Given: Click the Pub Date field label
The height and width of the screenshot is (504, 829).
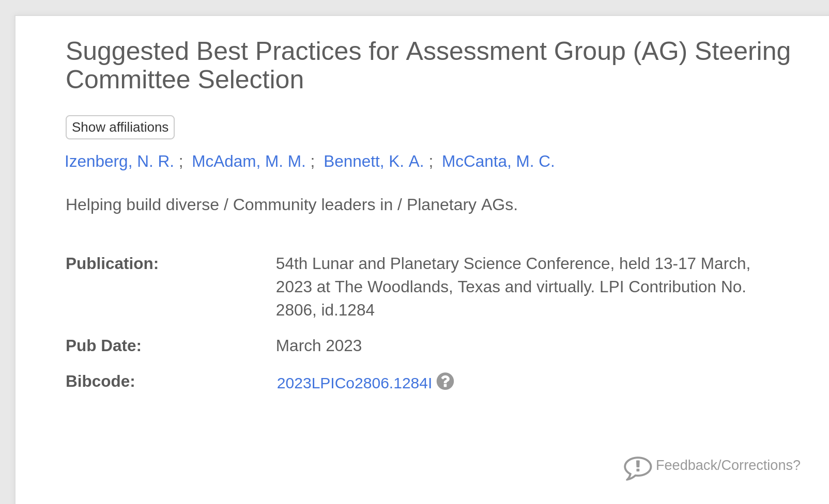Looking at the screenshot, I should pyautogui.click(x=103, y=346).
